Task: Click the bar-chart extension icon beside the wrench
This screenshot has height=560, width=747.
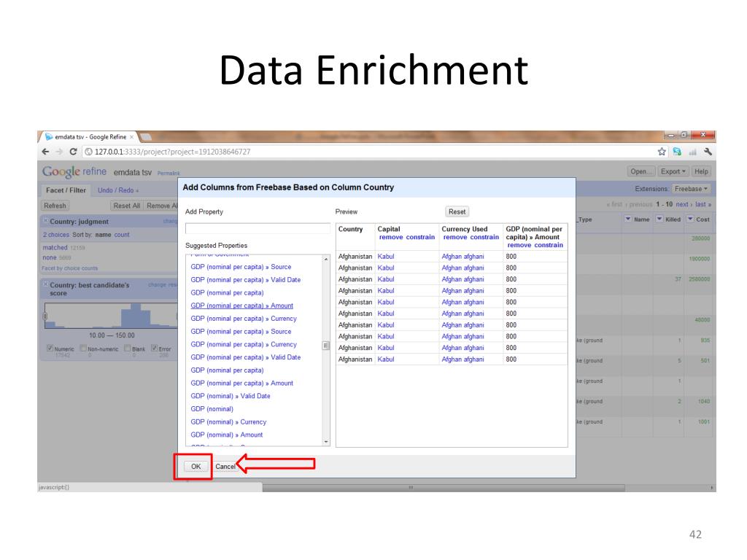Action: 692,152
